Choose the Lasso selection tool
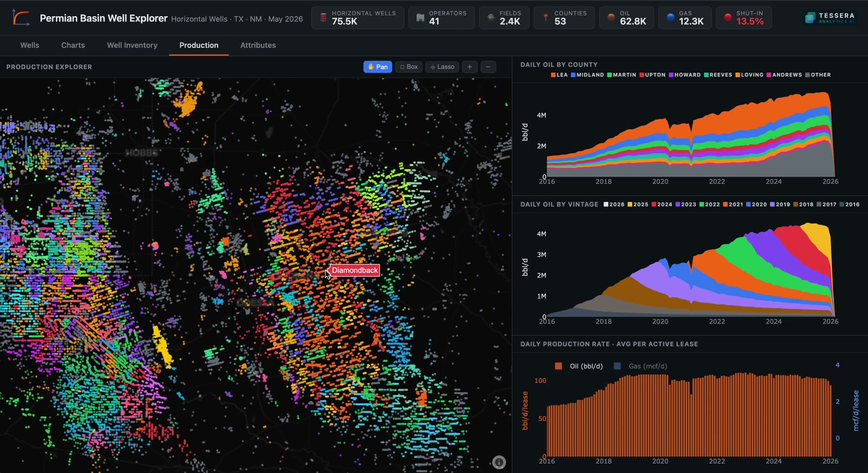This screenshot has height=473, width=868. [x=442, y=67]
